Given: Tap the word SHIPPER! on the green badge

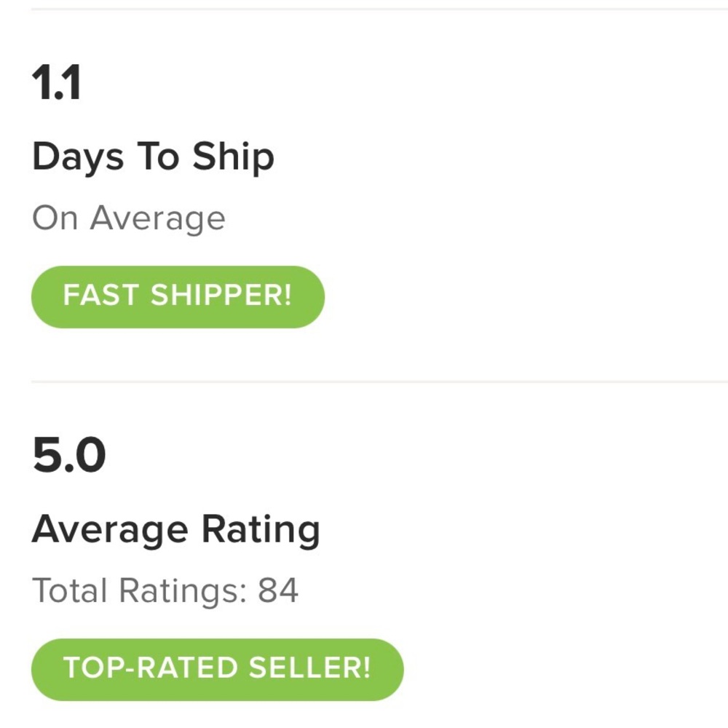Looking at the screenshot, I should (x=221, y=296).
